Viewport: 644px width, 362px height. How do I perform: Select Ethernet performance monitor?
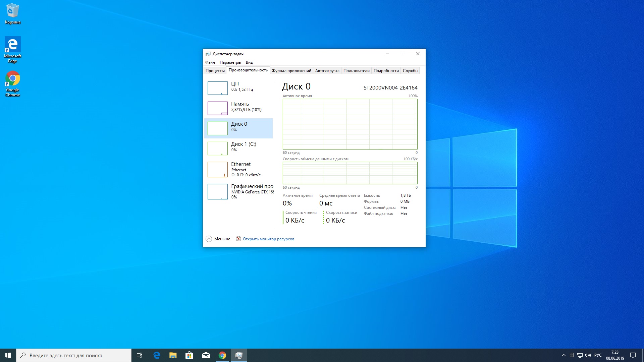pyautogui.click(x=239, y=169)
